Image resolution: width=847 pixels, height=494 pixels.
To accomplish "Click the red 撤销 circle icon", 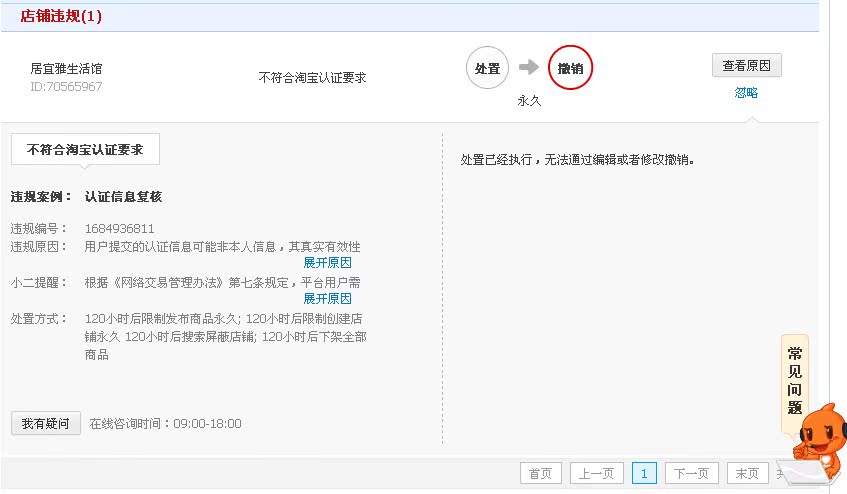I will pyautogui.click(x=570, y=68).
